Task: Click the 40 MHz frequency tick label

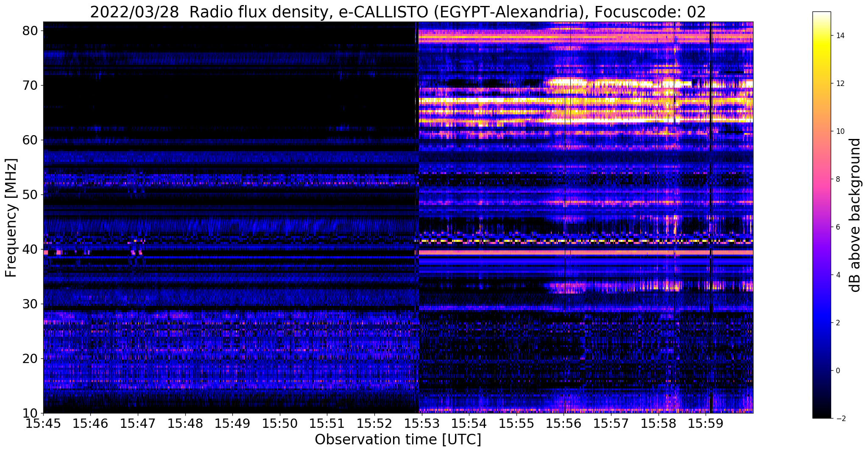Action: pos(31,249)
